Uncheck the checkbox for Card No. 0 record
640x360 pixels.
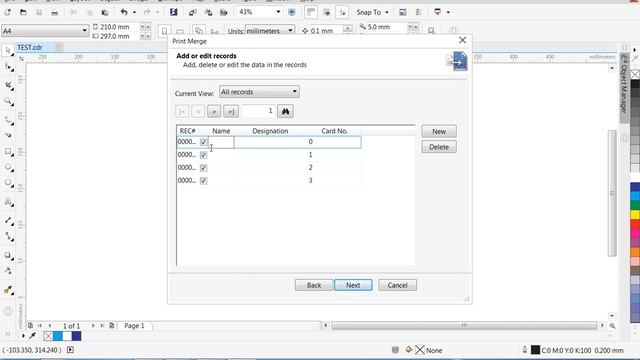tap(204, 142)
